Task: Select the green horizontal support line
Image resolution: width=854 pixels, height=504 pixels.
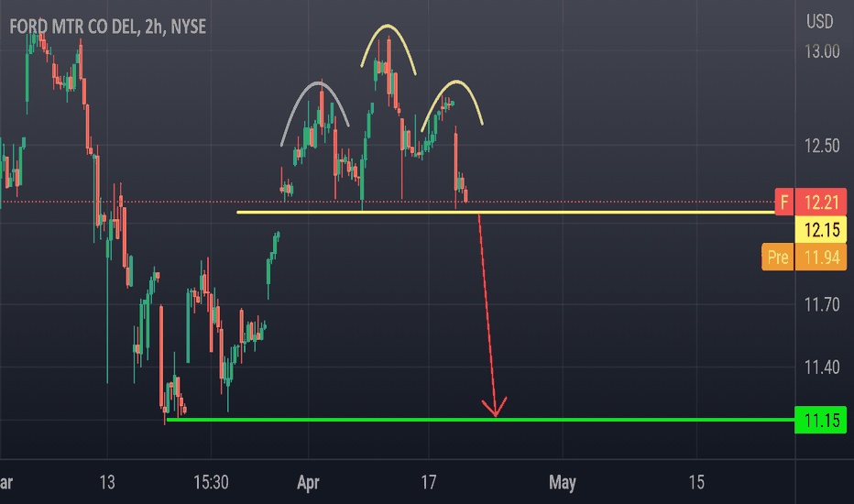Action: pos(480,420)
